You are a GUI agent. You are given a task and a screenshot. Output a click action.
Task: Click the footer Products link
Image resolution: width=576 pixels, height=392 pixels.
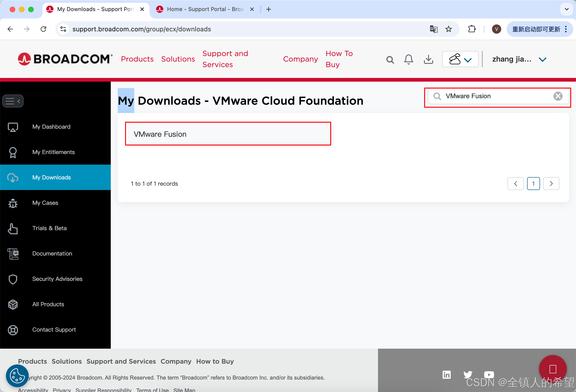[33, 362]
